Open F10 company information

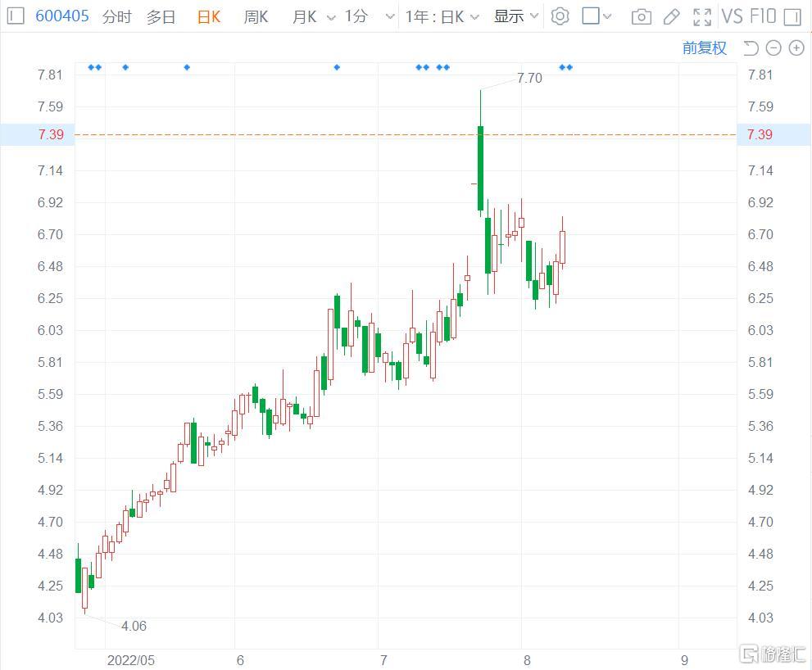pyautogui.click(x=763, y=16)
